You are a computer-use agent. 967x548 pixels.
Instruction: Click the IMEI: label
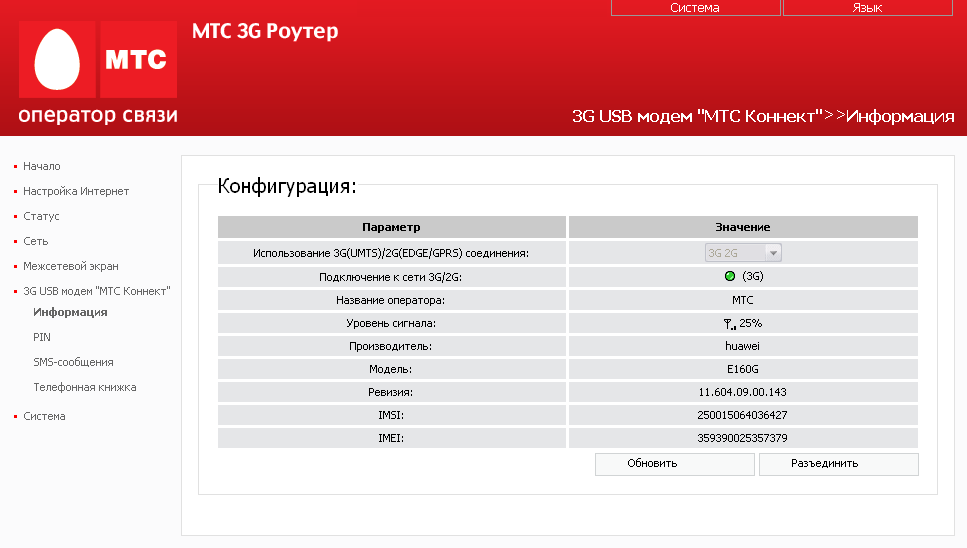pyautogui.click(x=391, y=438)
